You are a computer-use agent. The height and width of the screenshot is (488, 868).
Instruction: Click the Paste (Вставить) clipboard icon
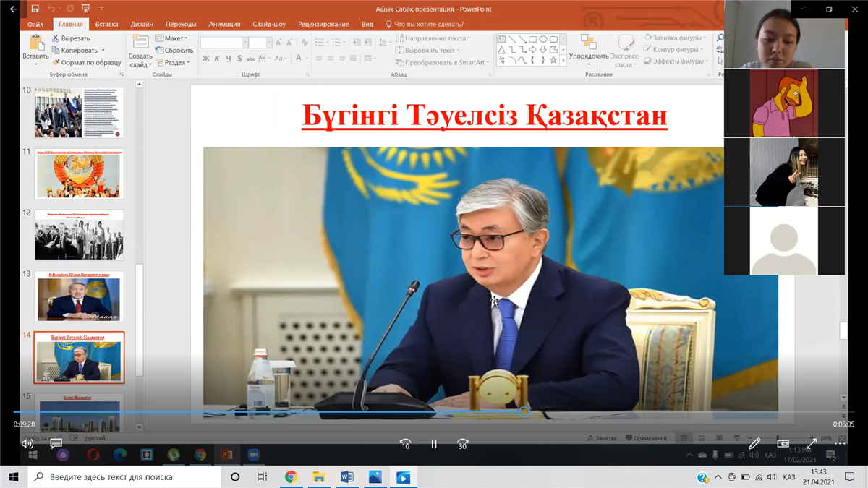tap(35, 43)
